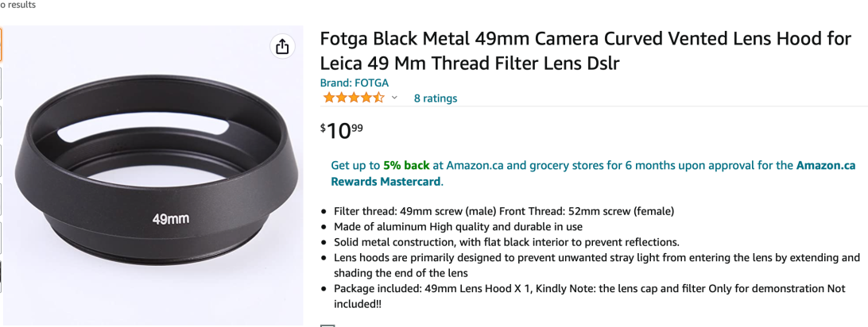Click the share icon on product image
Screen dimensions: 868x327
coord(282,47)
